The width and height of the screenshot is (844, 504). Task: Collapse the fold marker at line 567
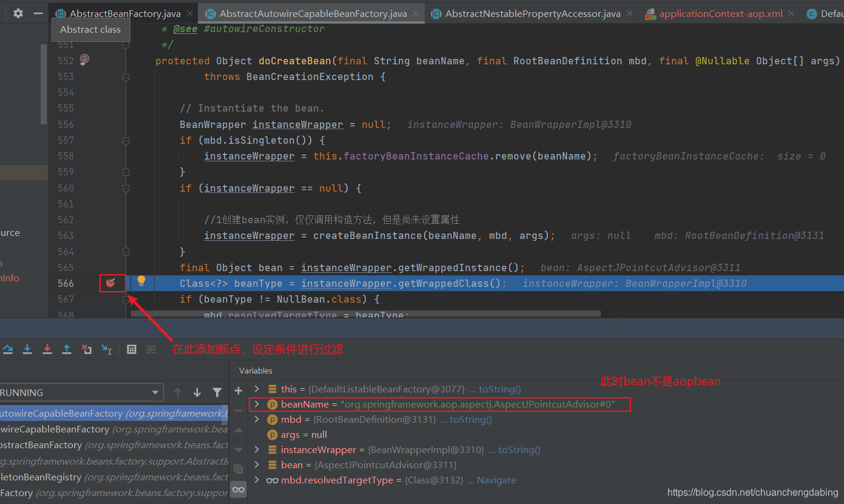[x=126, y=300]
